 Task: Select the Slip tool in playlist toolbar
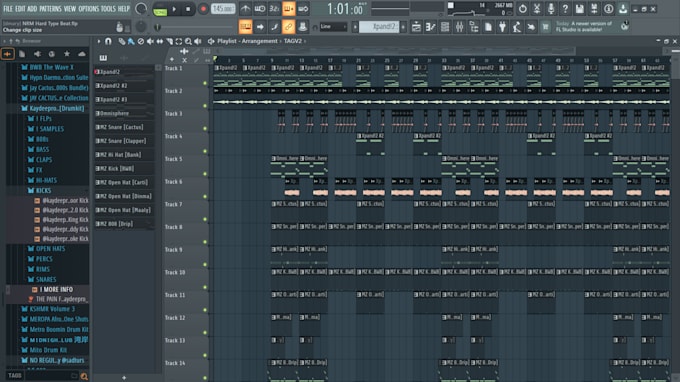(x=160, y=41)
